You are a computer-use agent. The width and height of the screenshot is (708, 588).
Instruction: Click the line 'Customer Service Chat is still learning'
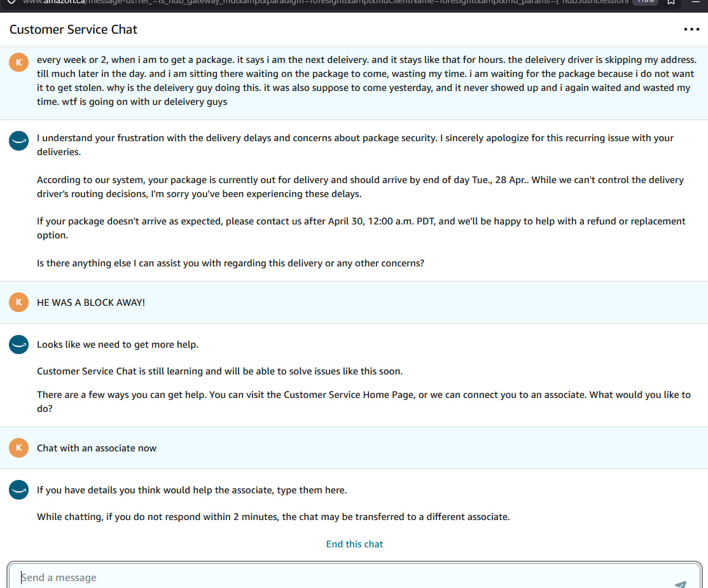point(219,371)
